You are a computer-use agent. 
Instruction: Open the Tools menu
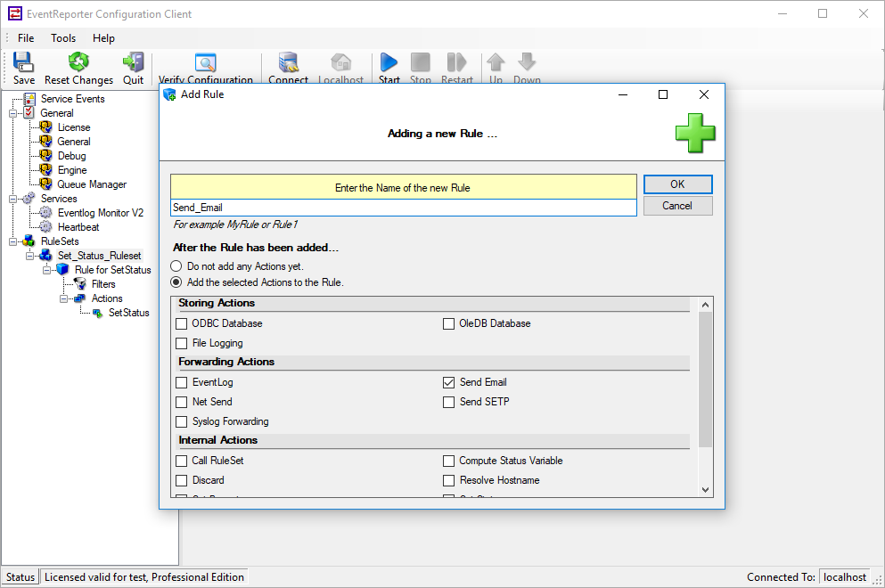pyautogui.click(x=63, y=37)
